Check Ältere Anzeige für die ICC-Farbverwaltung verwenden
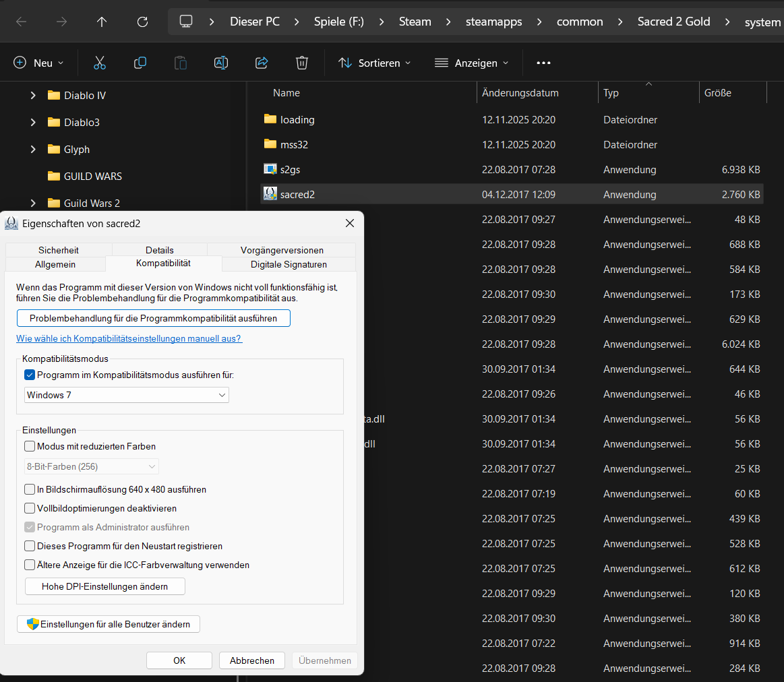 [30, 565]
